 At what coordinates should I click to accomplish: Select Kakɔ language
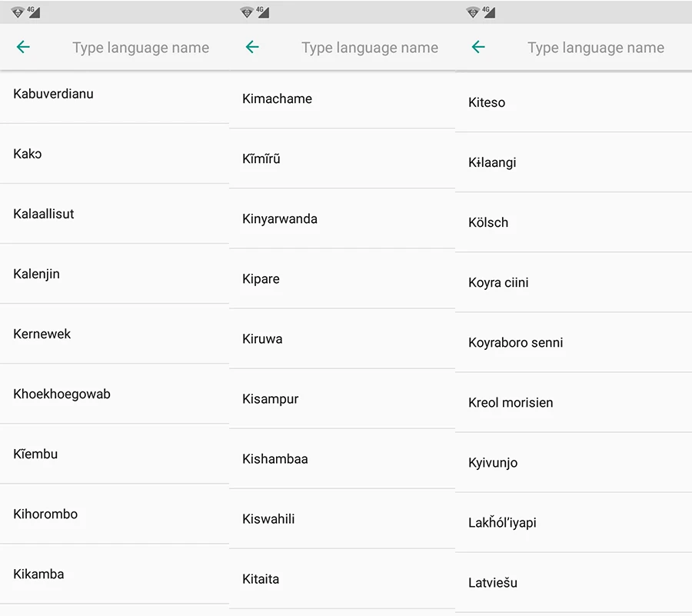115,154
